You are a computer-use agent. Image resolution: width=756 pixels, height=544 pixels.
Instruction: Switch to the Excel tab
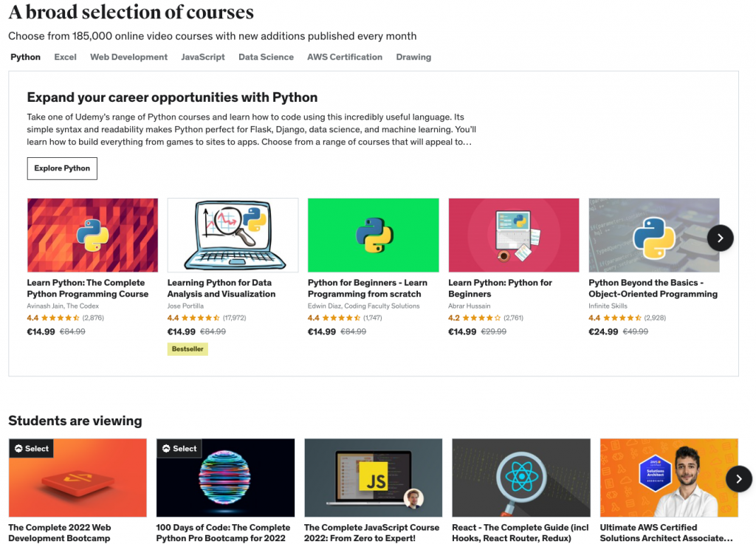[65, 57]
